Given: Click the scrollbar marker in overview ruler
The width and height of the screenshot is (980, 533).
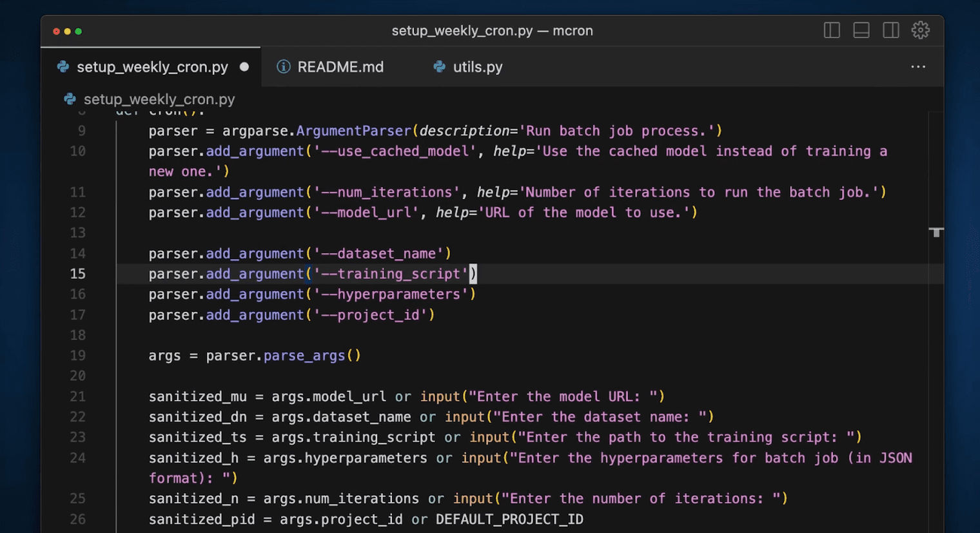Looking at the screenshot, I should tap(936, 232).
